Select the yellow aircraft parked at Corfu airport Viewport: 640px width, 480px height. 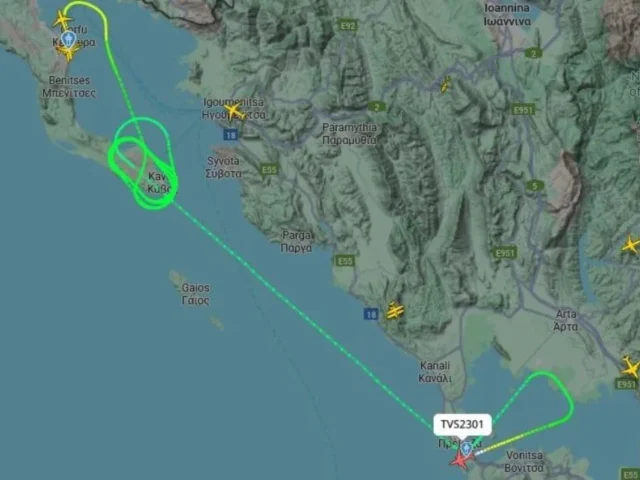click(x=68, y=53)
